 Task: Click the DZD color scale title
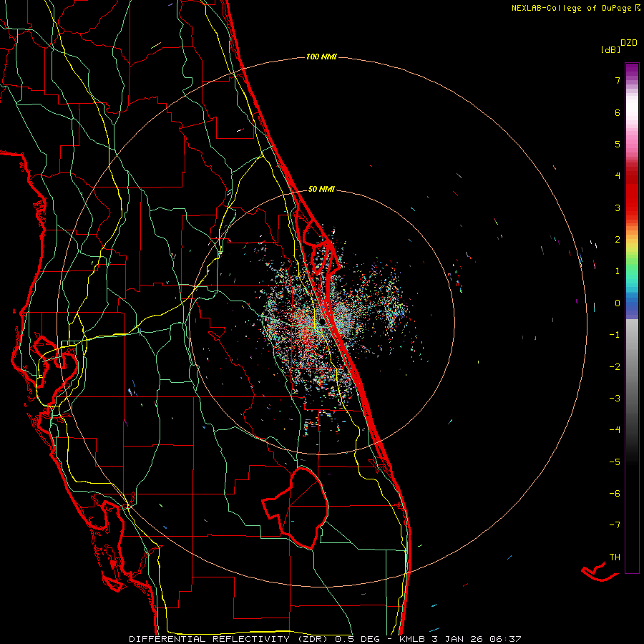pos(629,43)
